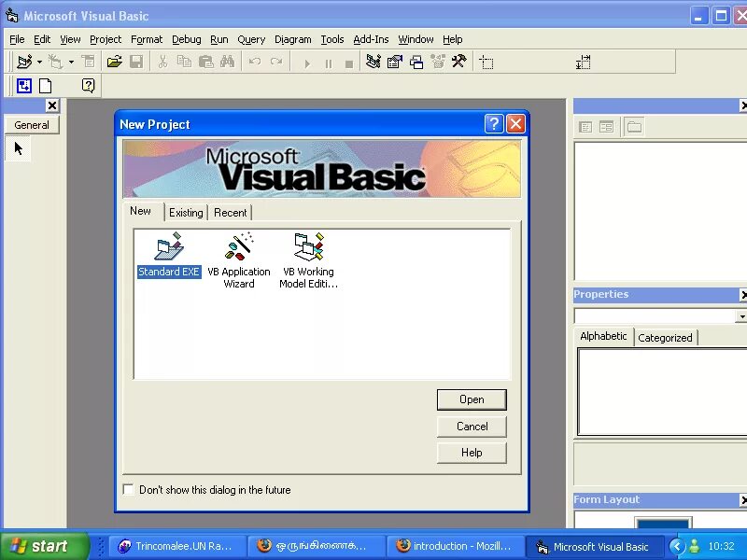
Task: Check Don't show this dialog in future
Action: [128, 489]
